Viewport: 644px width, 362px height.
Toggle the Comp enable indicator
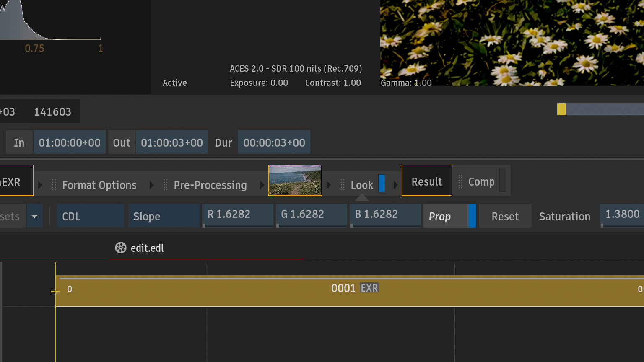pos(503,180)
